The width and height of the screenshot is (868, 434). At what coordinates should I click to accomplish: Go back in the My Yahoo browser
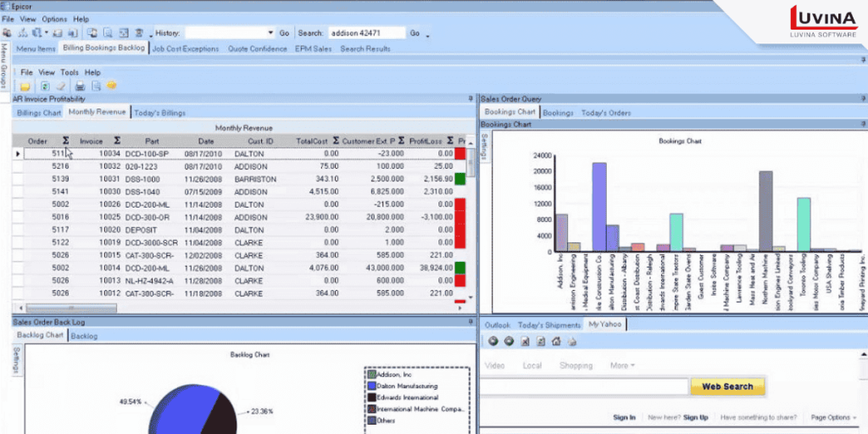pos(493,342)
